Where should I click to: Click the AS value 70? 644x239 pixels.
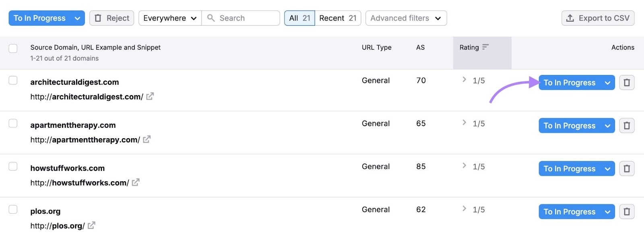click(x=421, y=81)
